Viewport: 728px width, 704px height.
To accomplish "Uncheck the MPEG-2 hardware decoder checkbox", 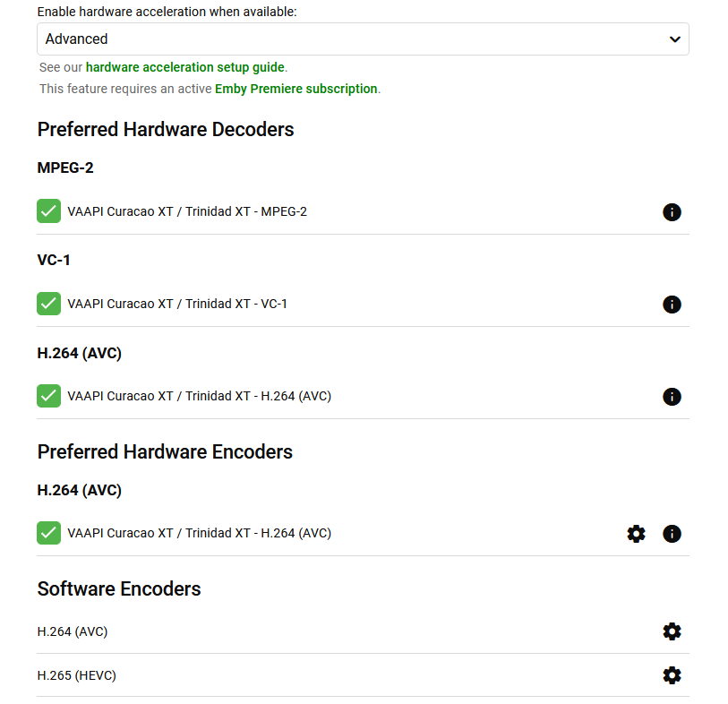I will pos(49,211).
